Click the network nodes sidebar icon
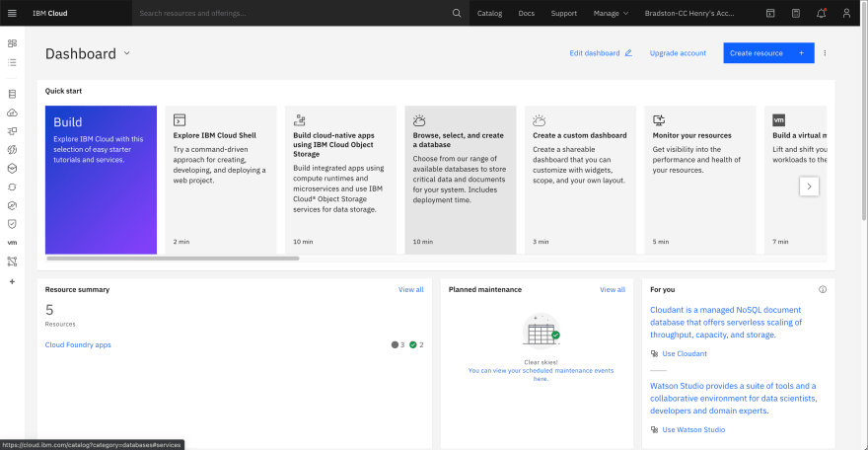 click(12, 262)
